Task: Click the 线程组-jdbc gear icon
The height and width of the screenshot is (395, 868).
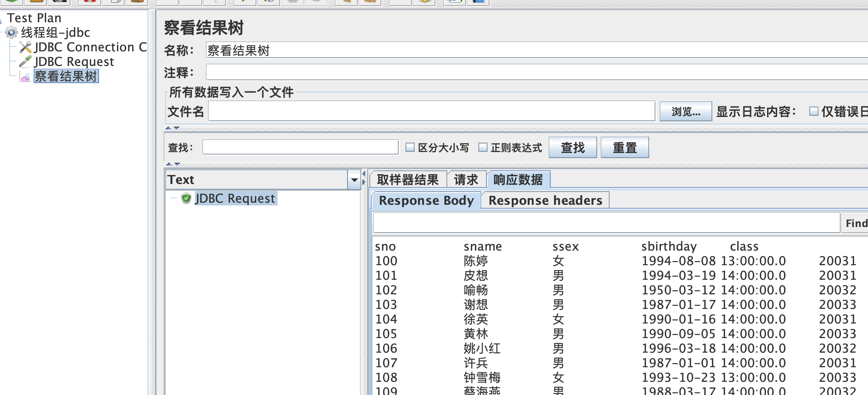Action: 11,33
